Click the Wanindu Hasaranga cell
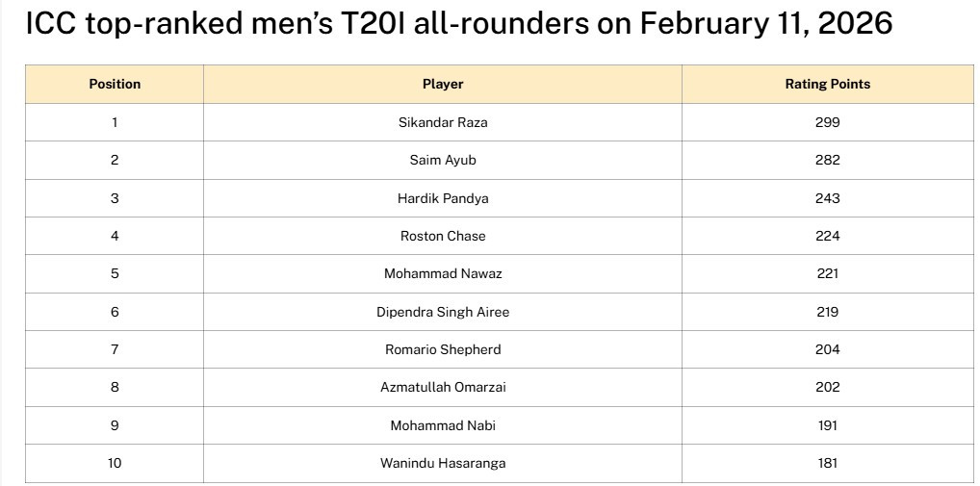This screenshot has height=486, width=980. (443, 463)
